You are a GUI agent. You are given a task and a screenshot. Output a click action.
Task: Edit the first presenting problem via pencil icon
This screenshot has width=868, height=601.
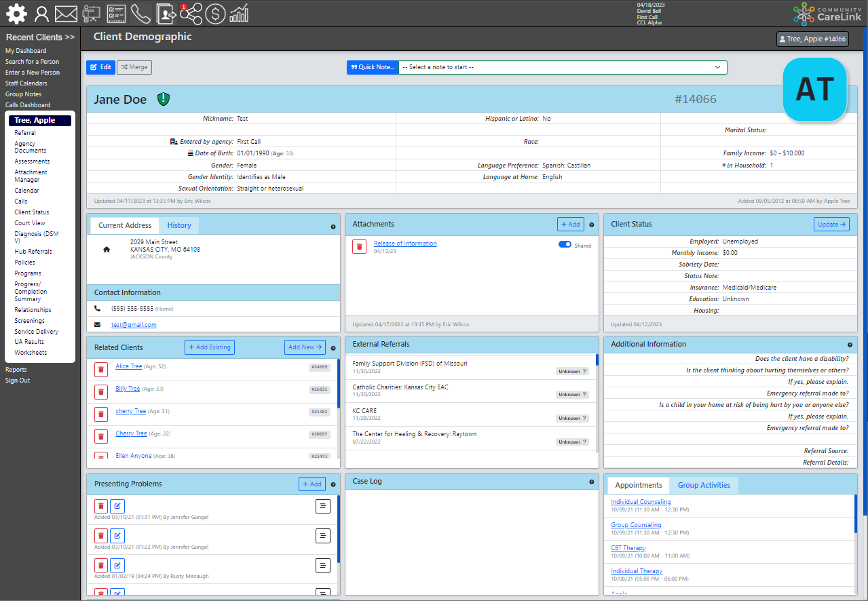117,506
